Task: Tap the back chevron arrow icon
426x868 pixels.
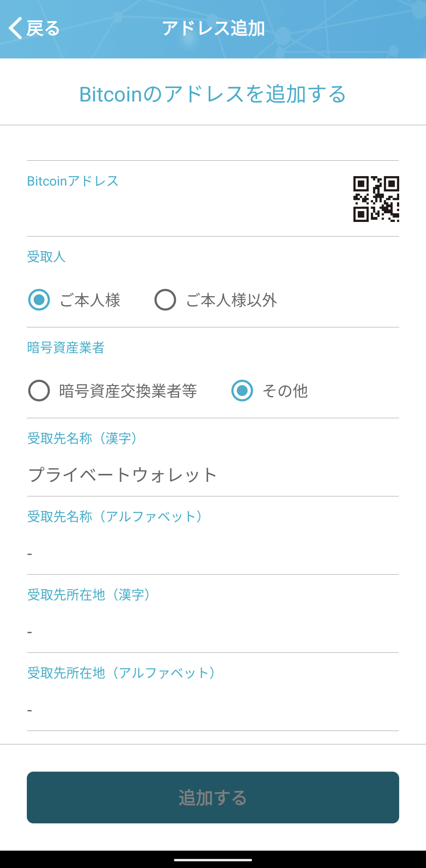Action: (x=15, y=28)
